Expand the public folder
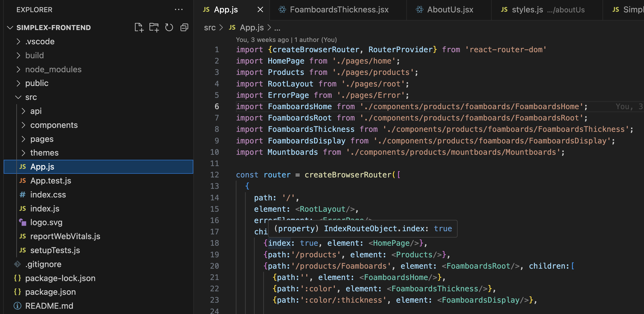The image size is (644, 314). tap(18, 83)
